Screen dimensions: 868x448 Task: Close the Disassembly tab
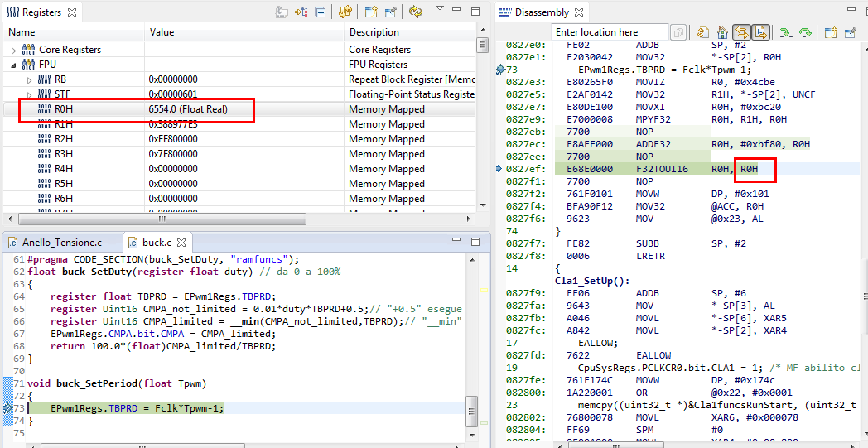point(579,12)
